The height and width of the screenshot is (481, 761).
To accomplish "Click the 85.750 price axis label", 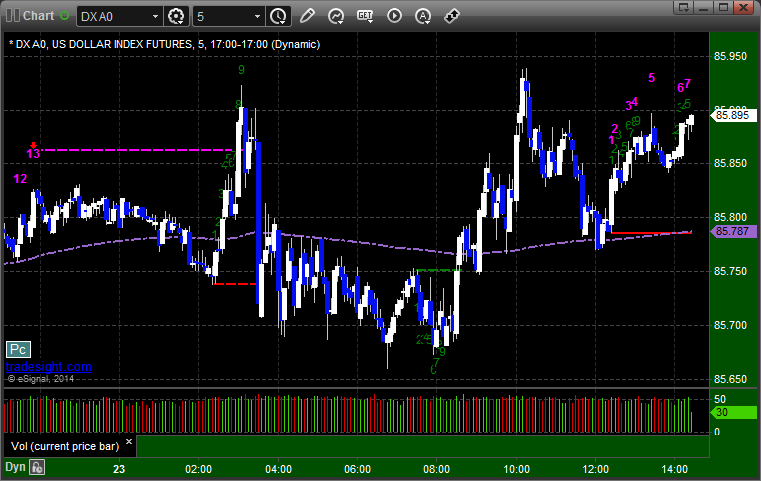I will click(730, 271).
